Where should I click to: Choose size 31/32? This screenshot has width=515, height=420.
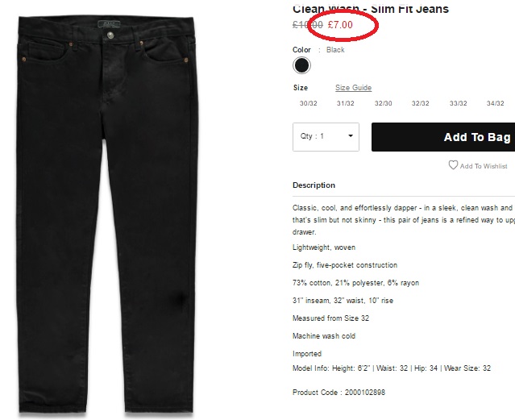[345, 103]
